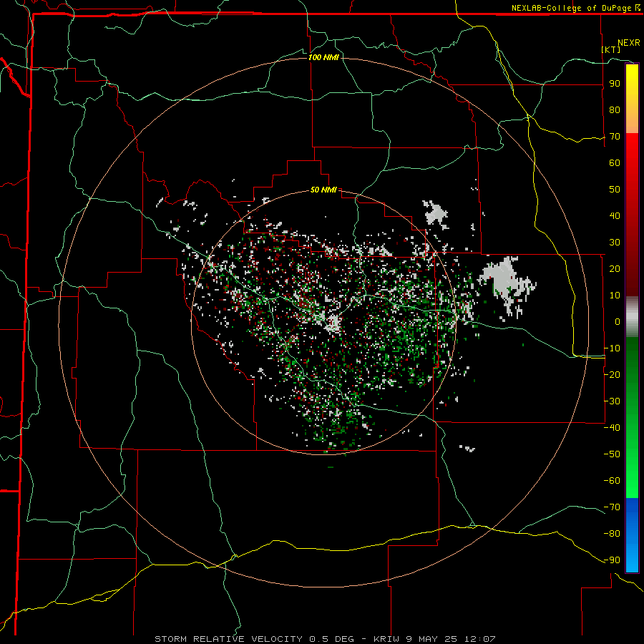Image resolution: width=644 pixels, height=644 pixels.
Task: Click the -70 value on the velocity scale
Action: coord(612,507)
